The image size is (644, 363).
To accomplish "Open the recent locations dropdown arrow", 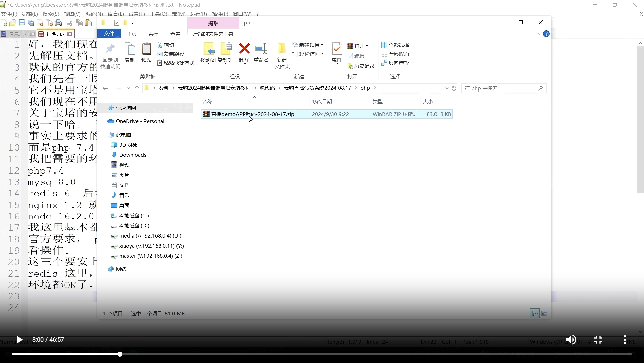I will [x=128, y=88].
